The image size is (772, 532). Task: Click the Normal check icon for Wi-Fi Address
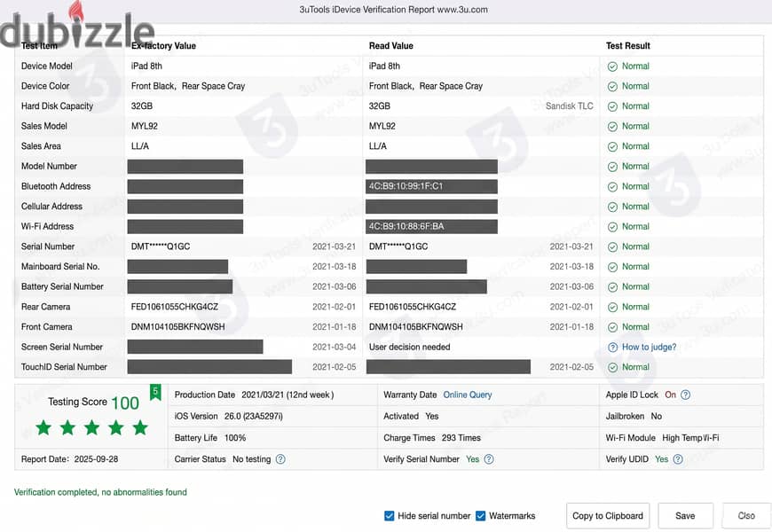(612, 227)
